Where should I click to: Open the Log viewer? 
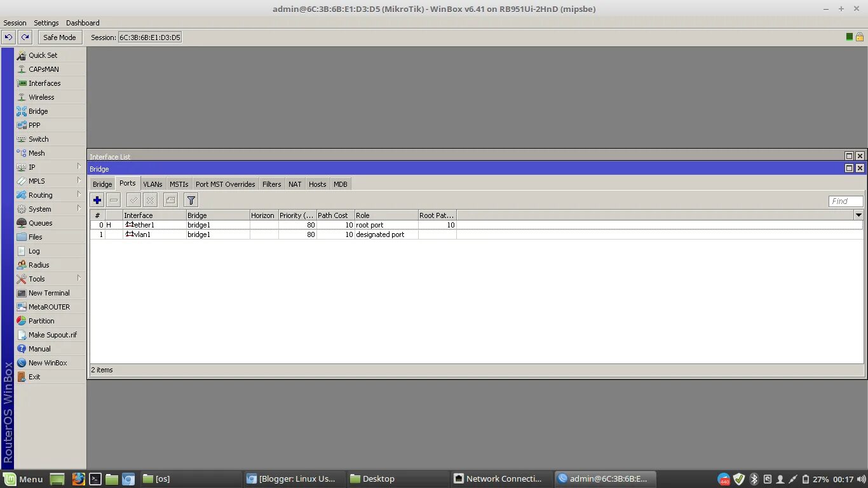(x=50, y=251)
